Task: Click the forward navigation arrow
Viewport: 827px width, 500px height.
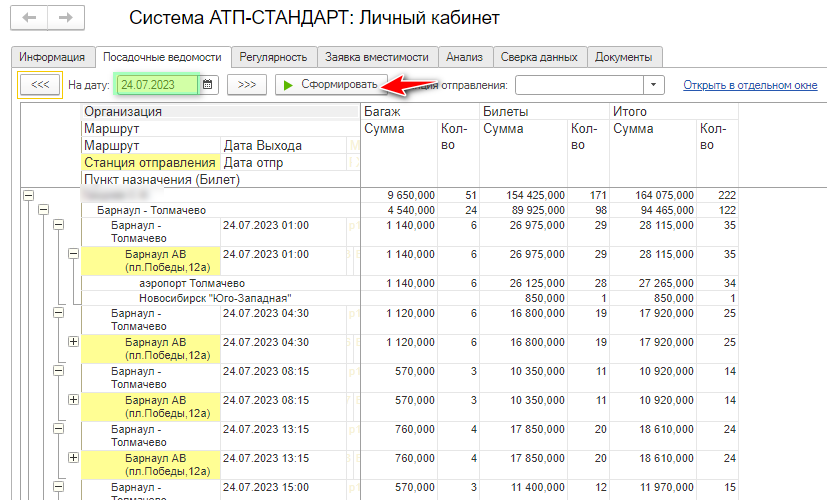Action: tap(66, 18)
